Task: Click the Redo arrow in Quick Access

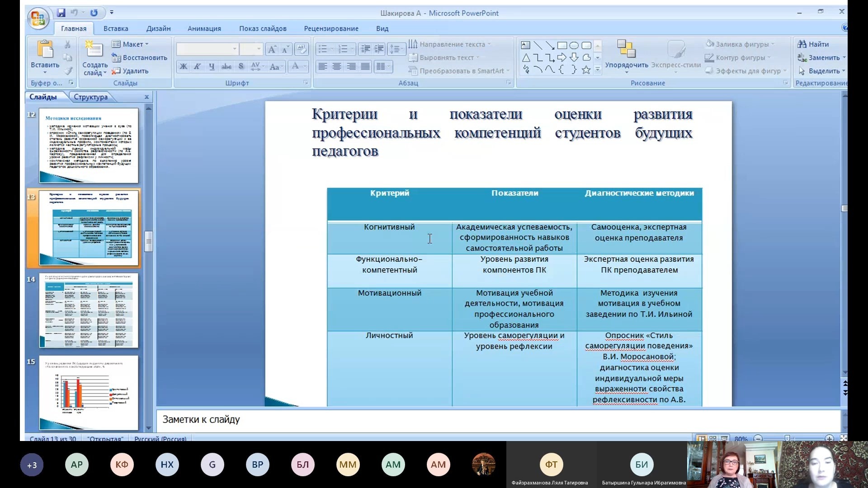Action: click(94, 13)
